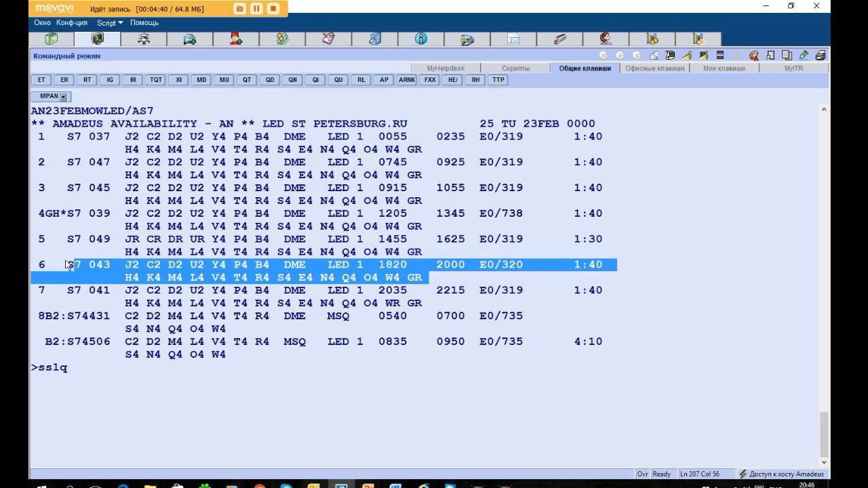Switch to the MyITR tab
The image size is (868, 488).
coord(793,68)
